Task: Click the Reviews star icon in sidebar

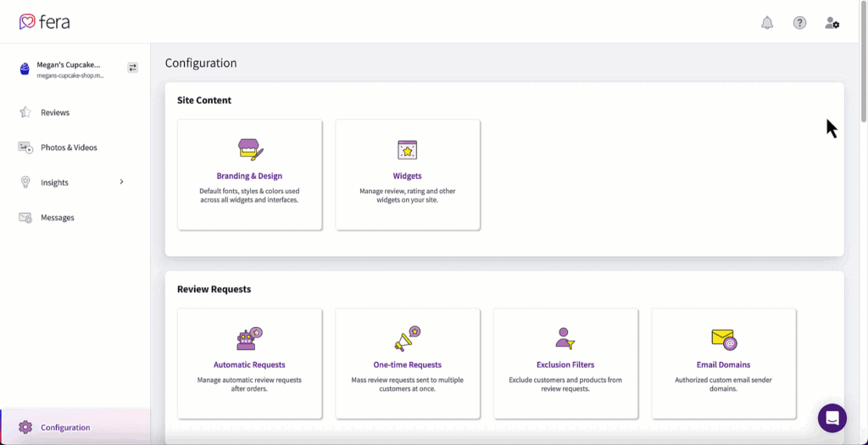Action: (25, 112)
